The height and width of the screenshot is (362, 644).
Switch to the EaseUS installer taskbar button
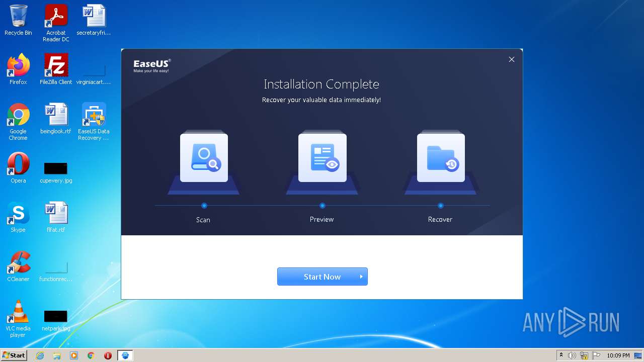point(125,355)
